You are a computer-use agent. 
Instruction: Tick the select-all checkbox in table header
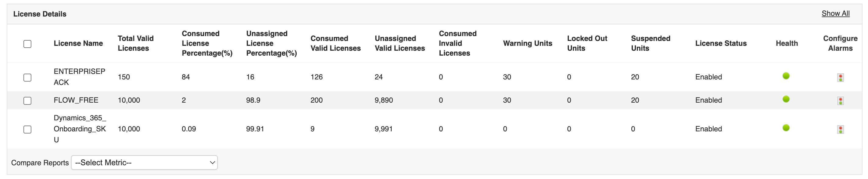coord(27,44)
